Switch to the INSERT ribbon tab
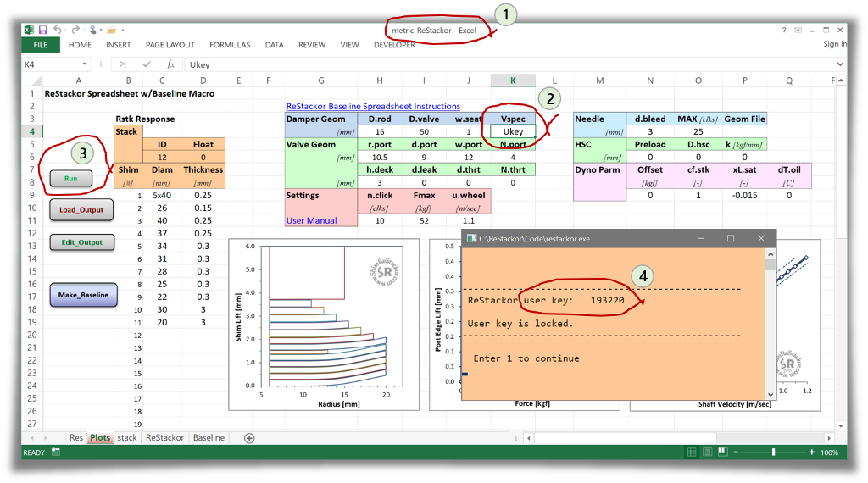The width and height of the screenshot is (868, 483). click(x=119, y=45)
